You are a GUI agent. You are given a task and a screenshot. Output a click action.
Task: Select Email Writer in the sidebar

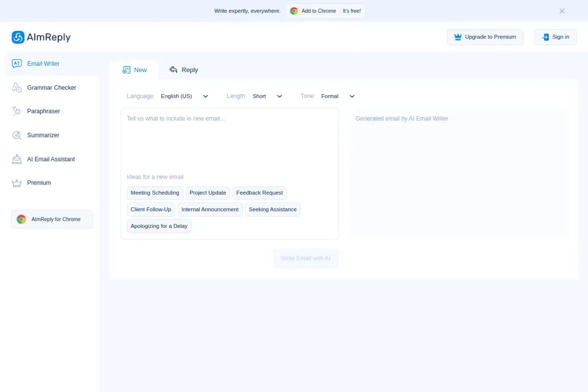tap(52, 64)
